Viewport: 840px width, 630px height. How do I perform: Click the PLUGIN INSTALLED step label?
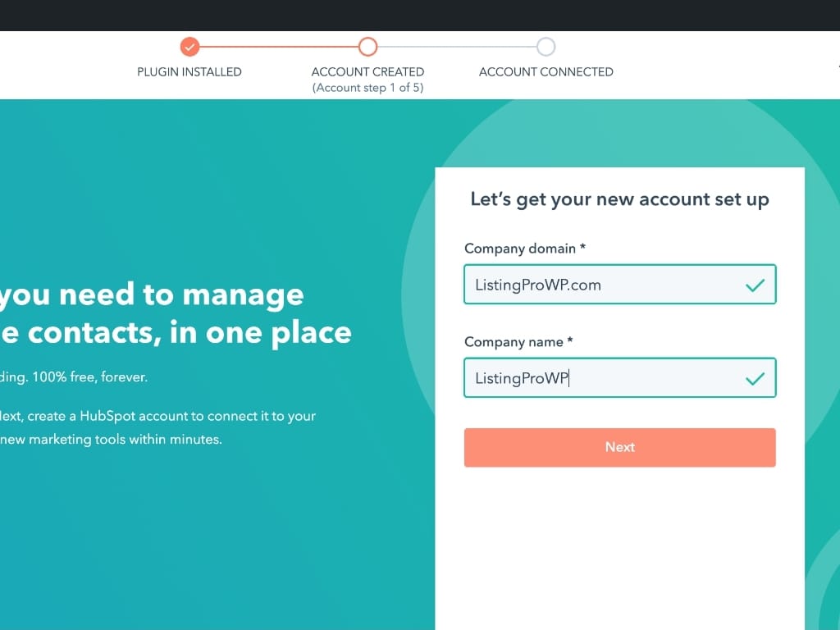click(189, 72)
